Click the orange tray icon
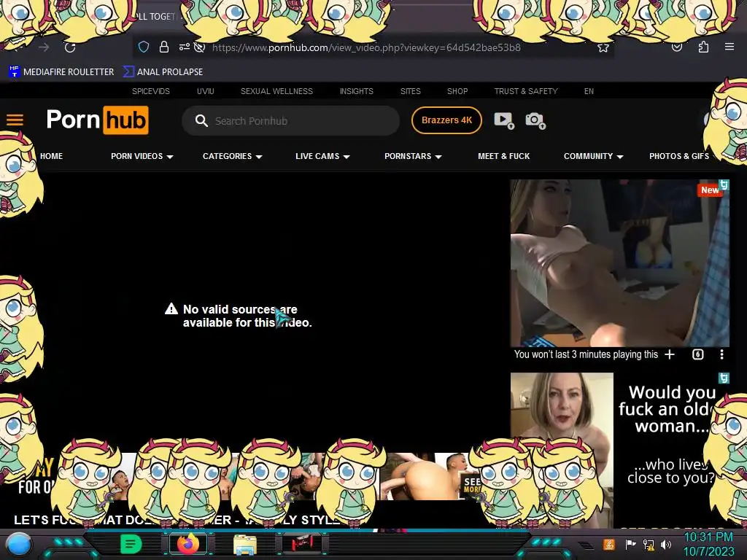747x560 pixels. [x=609, y=544]
